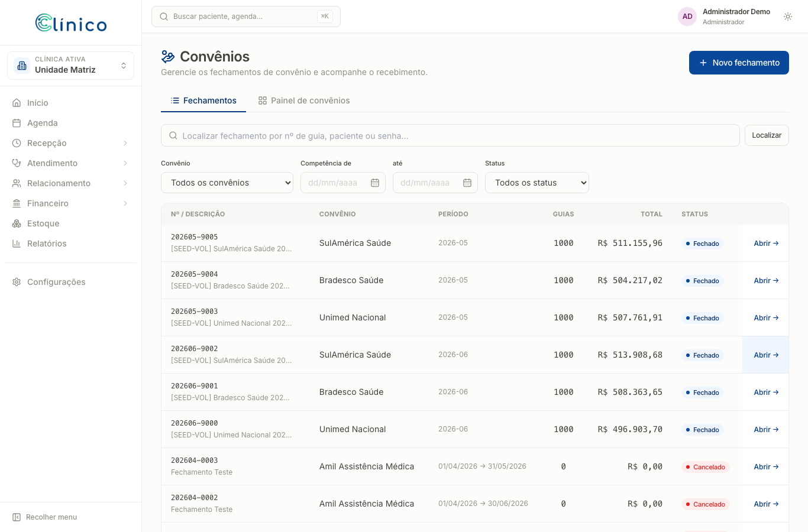808x532 pixels.
Task: Open fechamento 202605-9003 via Abrir
Action: (766, 318)
